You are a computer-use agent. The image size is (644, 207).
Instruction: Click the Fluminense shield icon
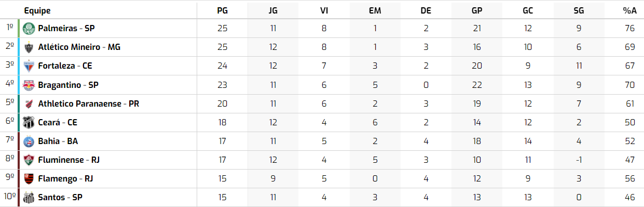pos(29,160)
